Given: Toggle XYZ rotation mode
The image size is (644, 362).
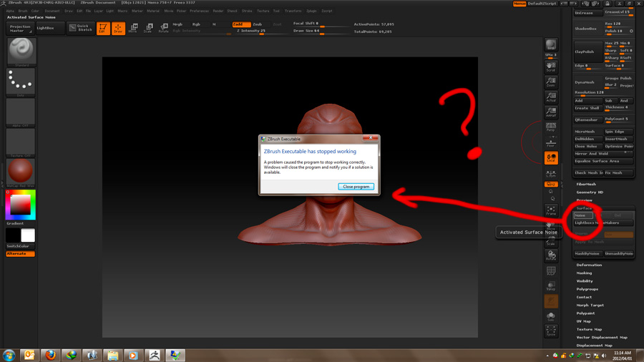Looking at the screenshot, I should pyautogui.click(x=551, y=185).
